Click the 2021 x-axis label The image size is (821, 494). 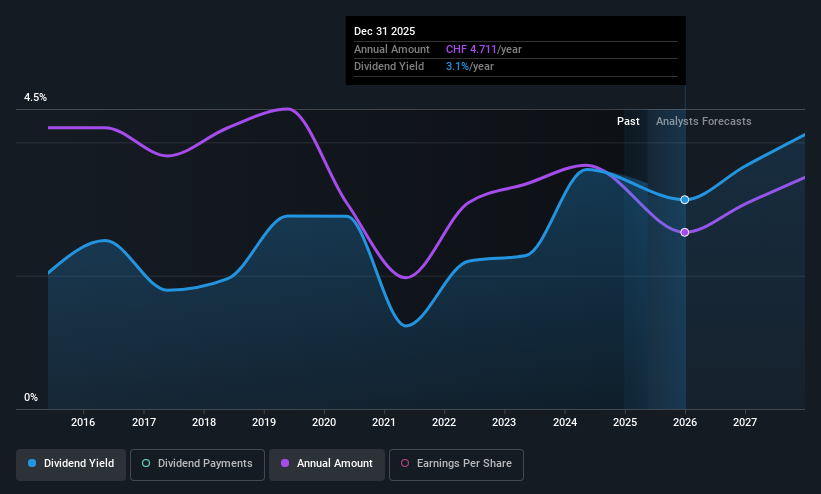pyautogui.click(x=384, y=422)
